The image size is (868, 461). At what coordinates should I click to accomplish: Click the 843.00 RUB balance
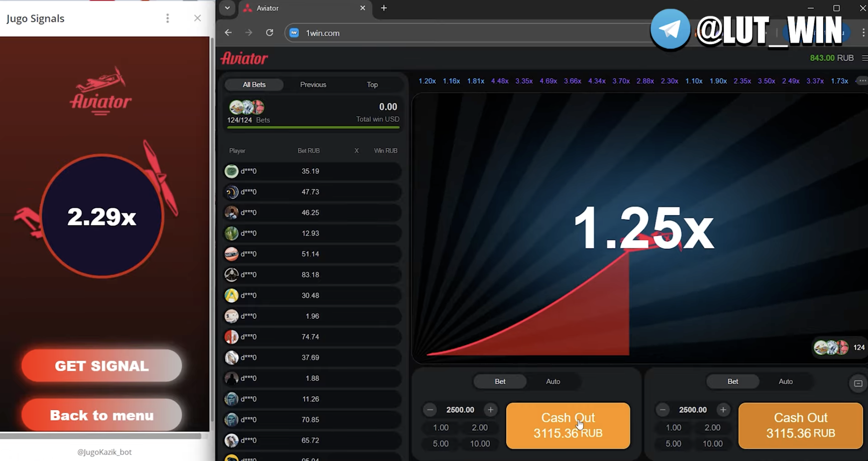(x=832, y=58)
